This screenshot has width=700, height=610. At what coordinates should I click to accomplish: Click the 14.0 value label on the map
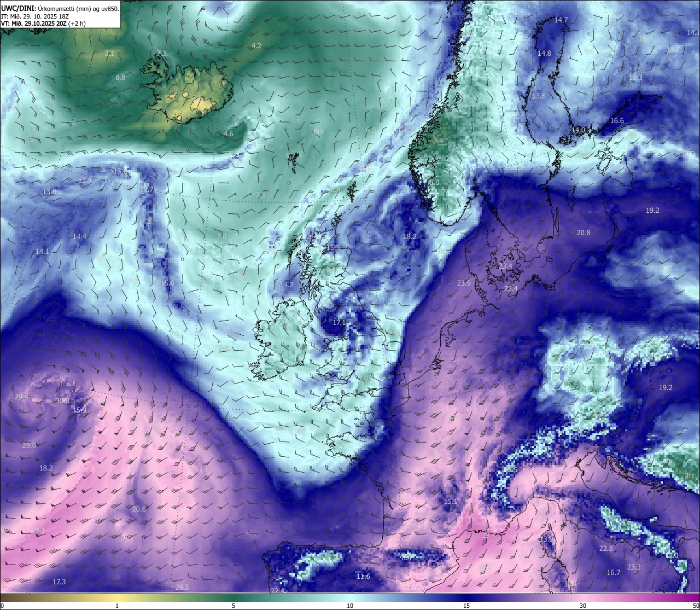578,130
